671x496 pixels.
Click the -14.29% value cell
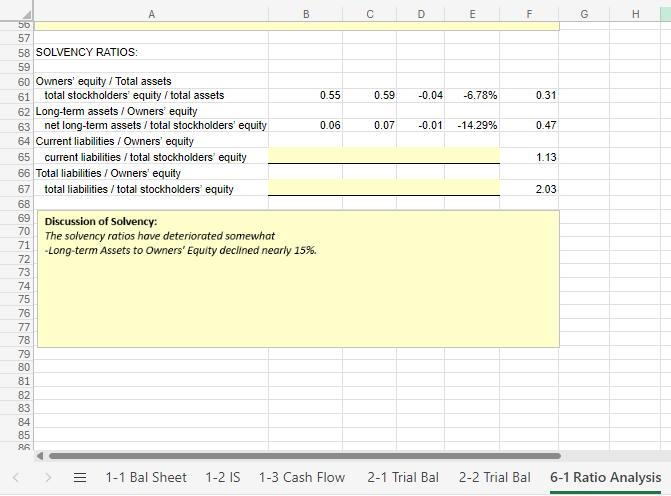coord(472,125)
